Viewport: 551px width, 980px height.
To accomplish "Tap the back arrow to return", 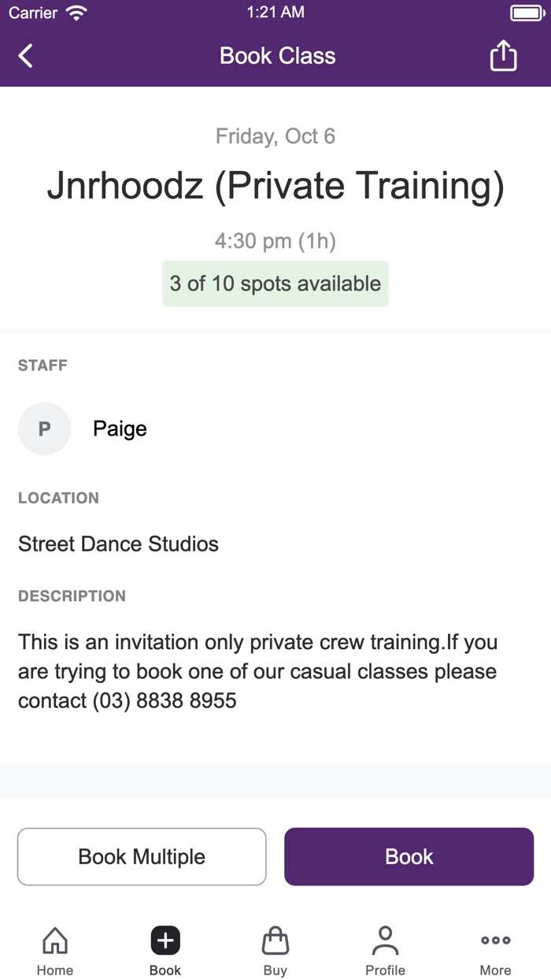I will (x=24, y=55).
